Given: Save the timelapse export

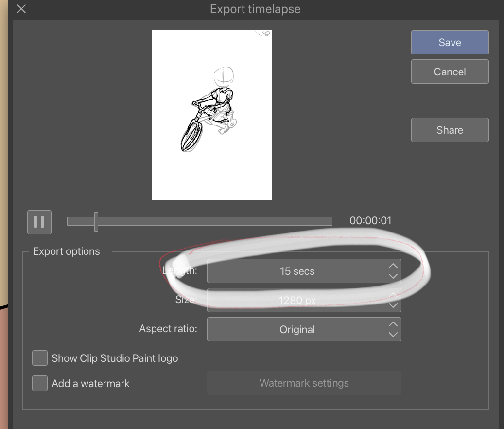Looking at the screenshot, I should tap(450, 43).
